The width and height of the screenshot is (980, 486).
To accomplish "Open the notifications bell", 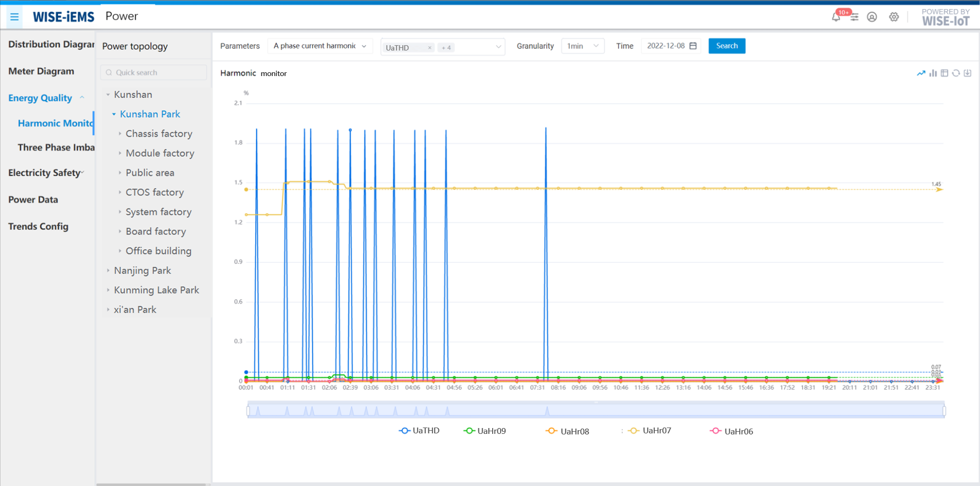I will tap(836, 17).
